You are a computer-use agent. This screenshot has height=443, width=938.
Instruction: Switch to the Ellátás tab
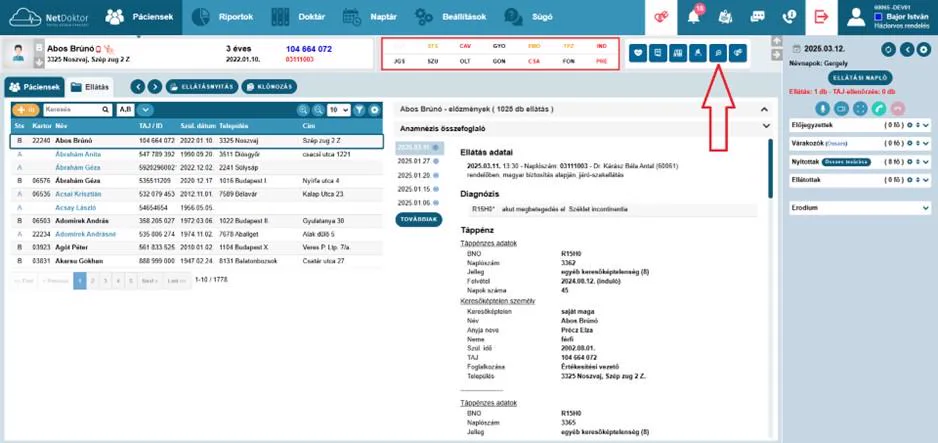[90, 87]
